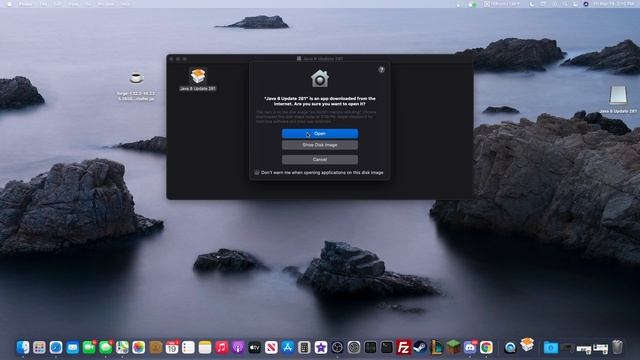The image size is (640, 360).
Task: Open Notes from the Dock
Action: (x=205, y=347)
